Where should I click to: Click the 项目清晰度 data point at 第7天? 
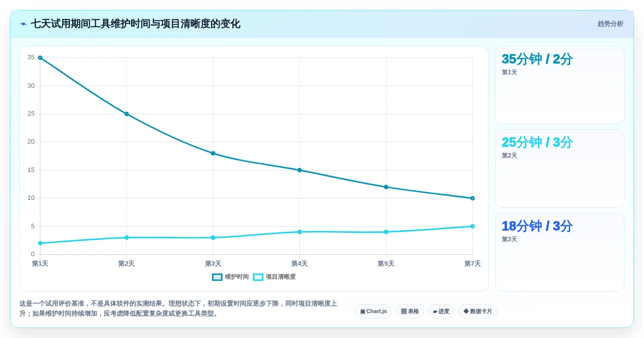tap(472, 226)
